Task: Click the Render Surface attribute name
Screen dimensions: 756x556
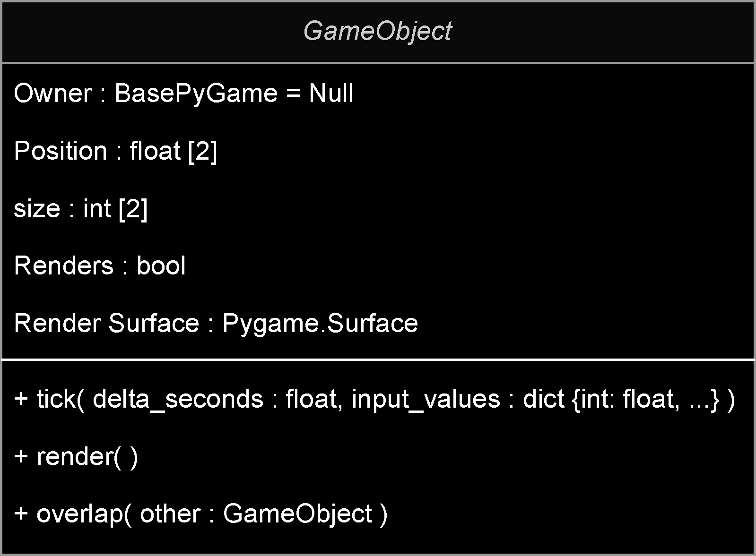Action: pos(106,324)
